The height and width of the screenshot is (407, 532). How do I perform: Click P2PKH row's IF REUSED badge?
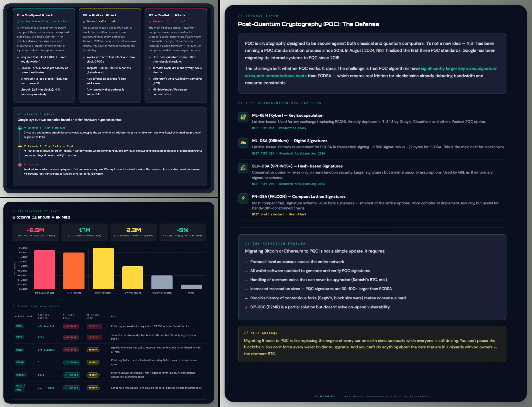click(71, 362)
